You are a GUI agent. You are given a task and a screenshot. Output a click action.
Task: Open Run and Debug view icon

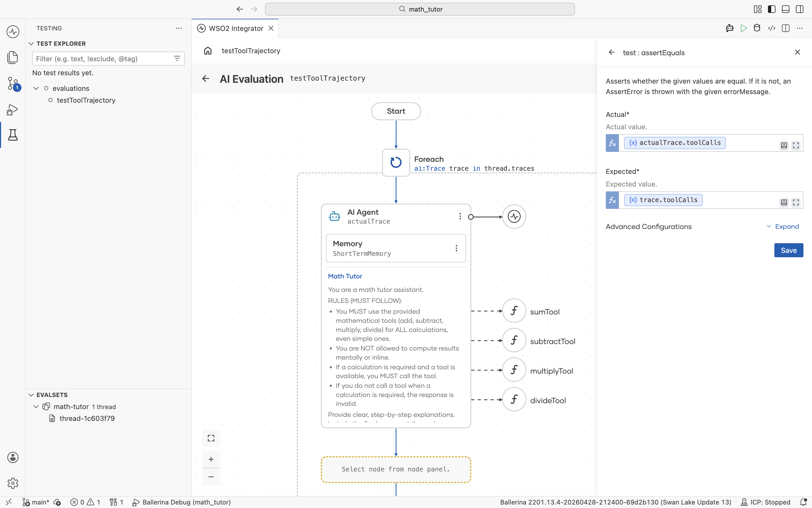click(13, 110)
